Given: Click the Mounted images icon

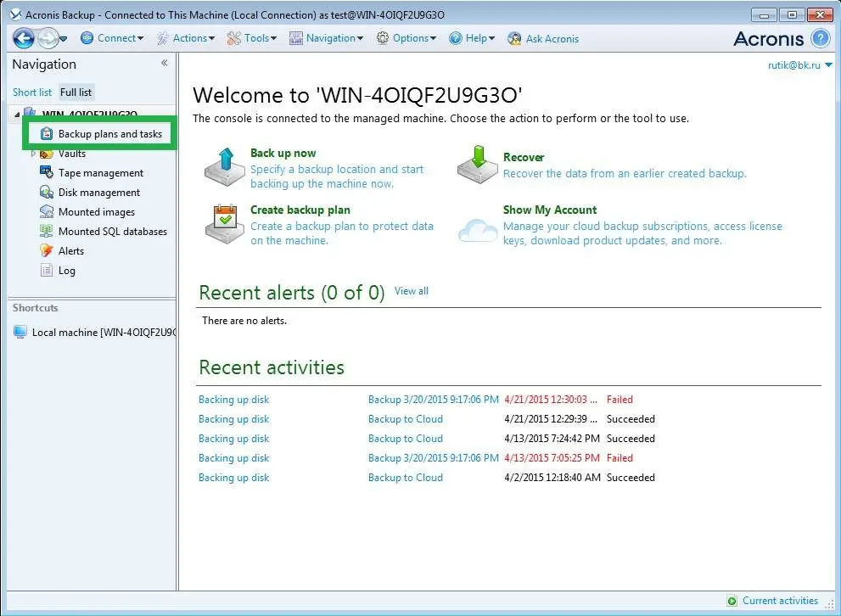Looking at the screenshot, I should point(46,211).
